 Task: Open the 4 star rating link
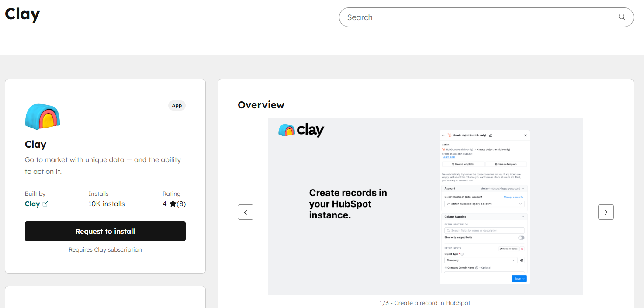click(x=165, y=204)
